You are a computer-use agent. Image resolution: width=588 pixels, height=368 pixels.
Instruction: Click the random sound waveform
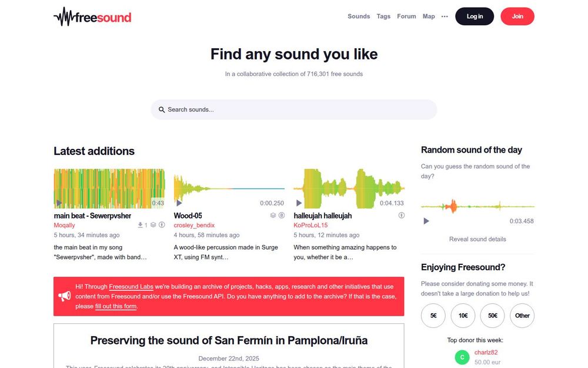(x=477, y=206)
